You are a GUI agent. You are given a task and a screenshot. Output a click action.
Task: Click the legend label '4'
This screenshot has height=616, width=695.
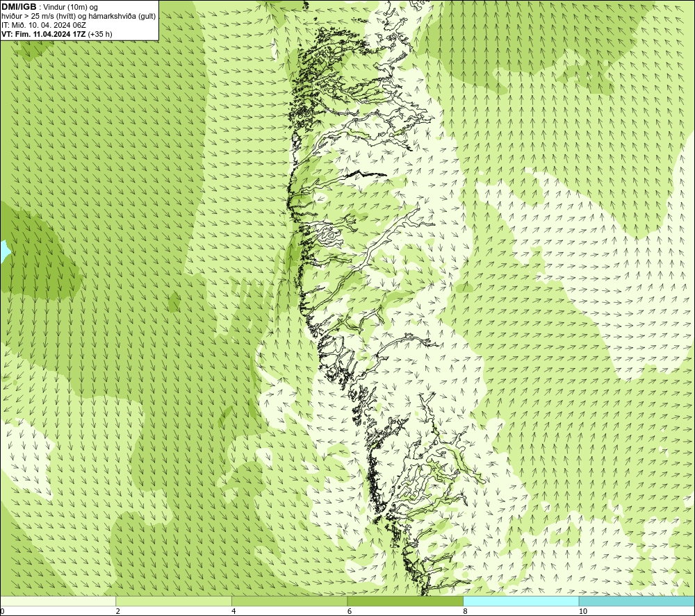coord(234,611)
